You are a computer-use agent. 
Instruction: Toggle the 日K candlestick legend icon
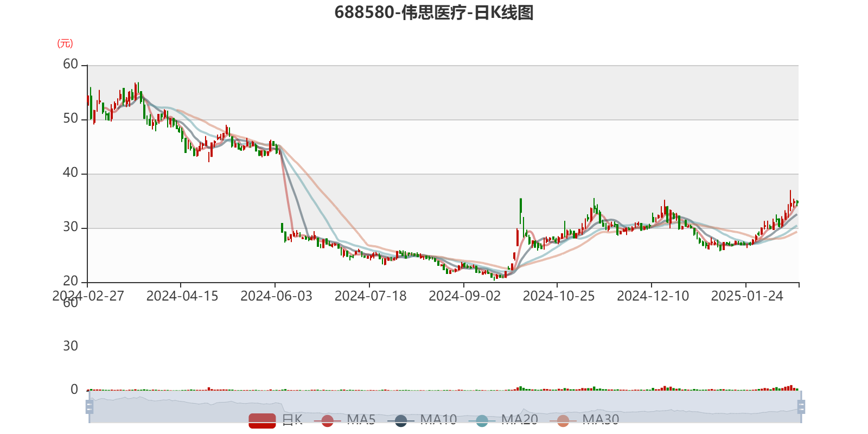point(262,420)
